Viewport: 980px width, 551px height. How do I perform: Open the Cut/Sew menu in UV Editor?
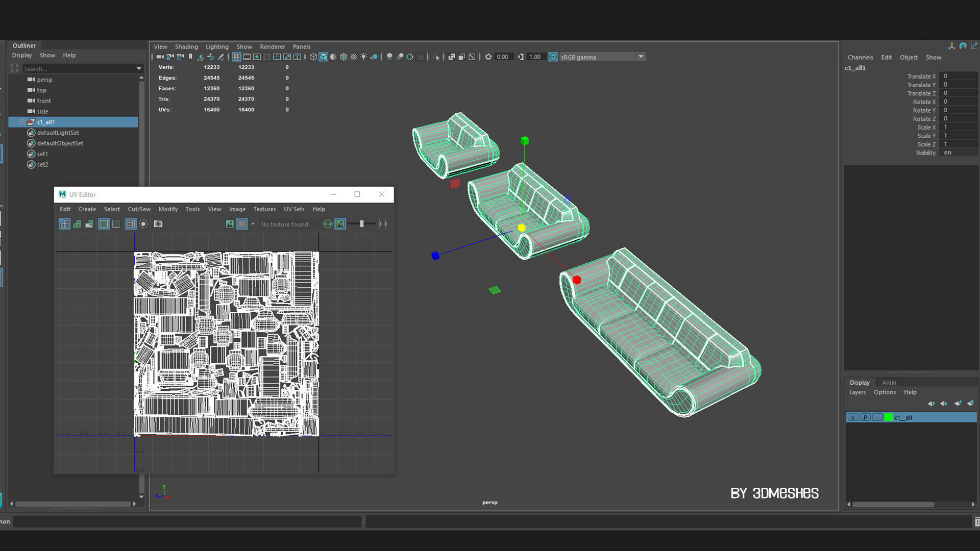139,209
